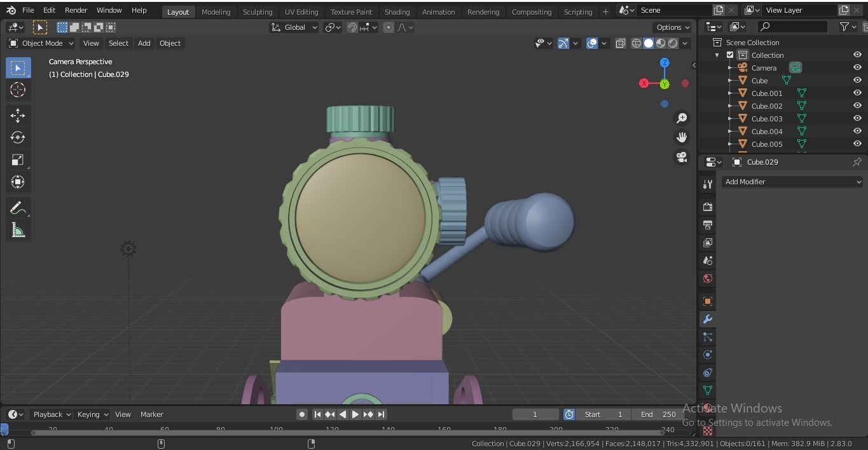The width and height of the screenshot is (868, 450).
Task: Open the Global transform orientation dropdown
Action: point(294,27)
